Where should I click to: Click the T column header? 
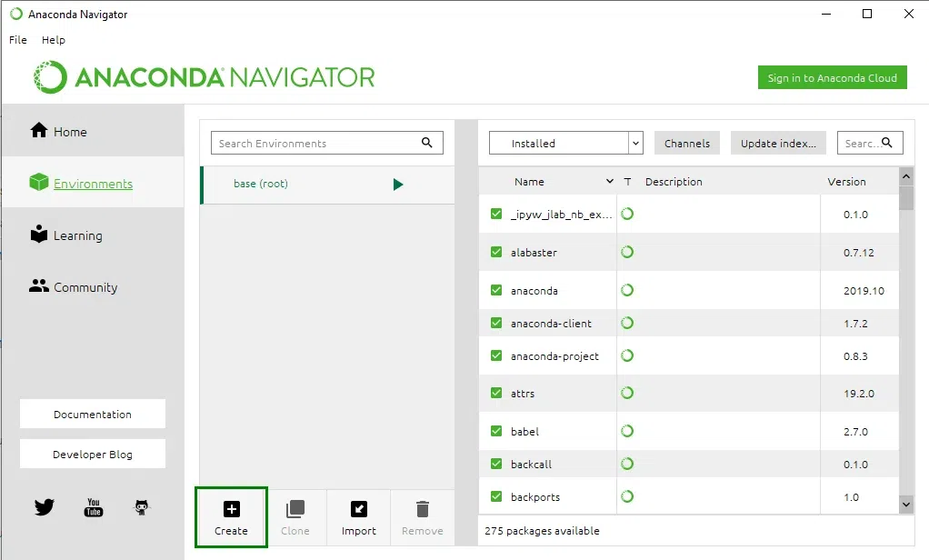pos(627,181)
